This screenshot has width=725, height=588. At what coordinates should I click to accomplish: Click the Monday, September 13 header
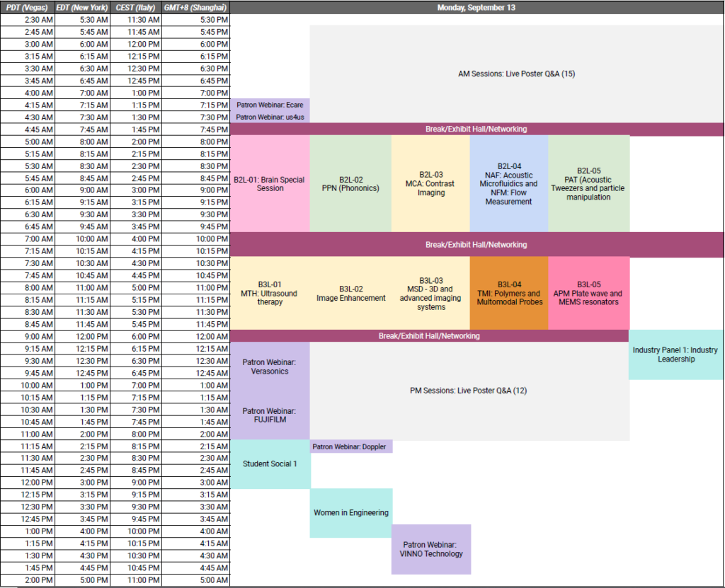[477, 8]
